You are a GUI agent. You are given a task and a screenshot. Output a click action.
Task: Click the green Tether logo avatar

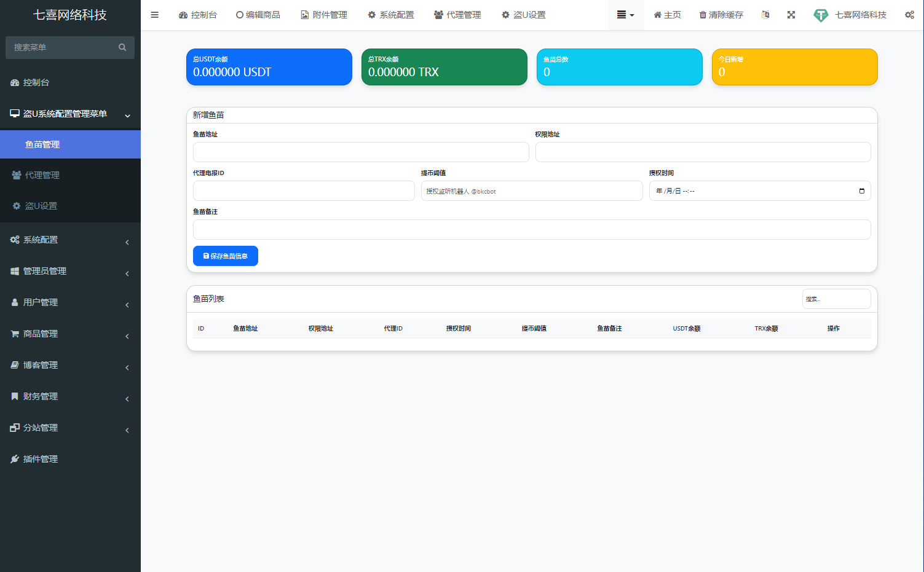coord(821,15)
